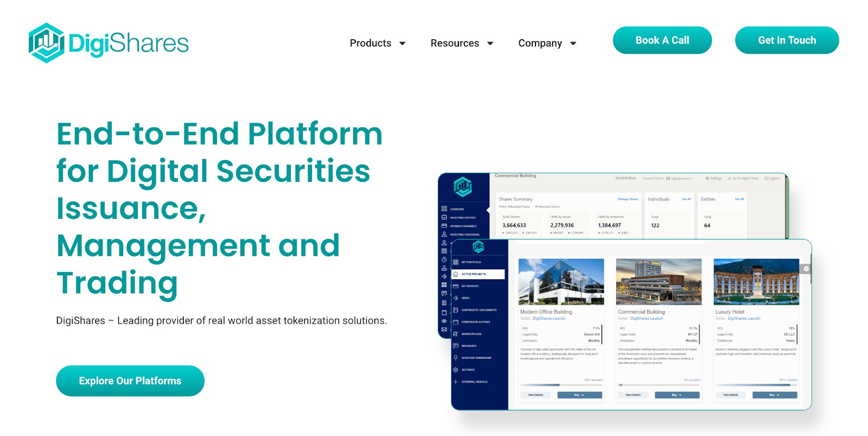Expand the Company dropdown arrow
The width and height of the screenshot is (868, 436).
[x=573, y=43]
